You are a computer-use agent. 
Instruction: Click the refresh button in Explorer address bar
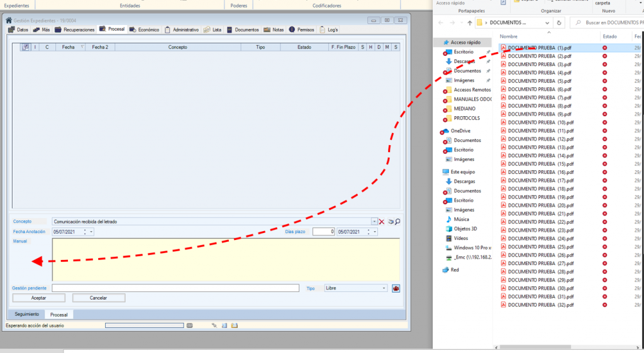click(560, 23)
